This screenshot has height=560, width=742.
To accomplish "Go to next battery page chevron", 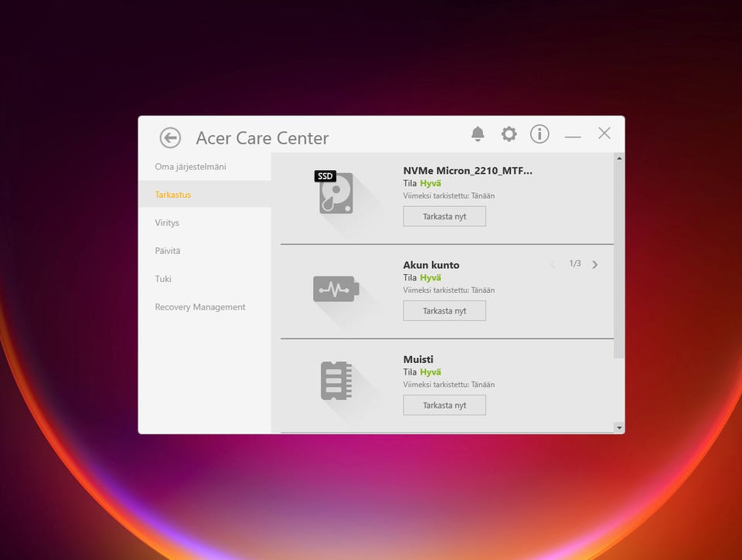I will click(595, 264).
